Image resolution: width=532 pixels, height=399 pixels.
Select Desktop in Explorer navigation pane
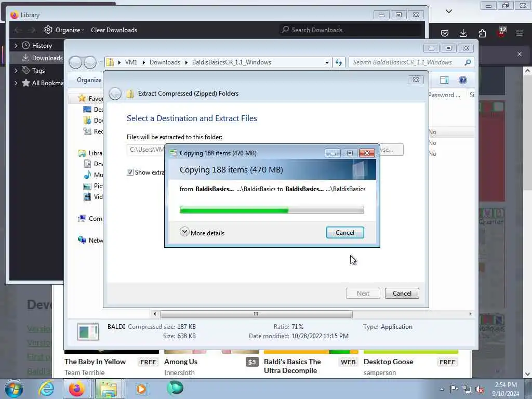[93, 109]
